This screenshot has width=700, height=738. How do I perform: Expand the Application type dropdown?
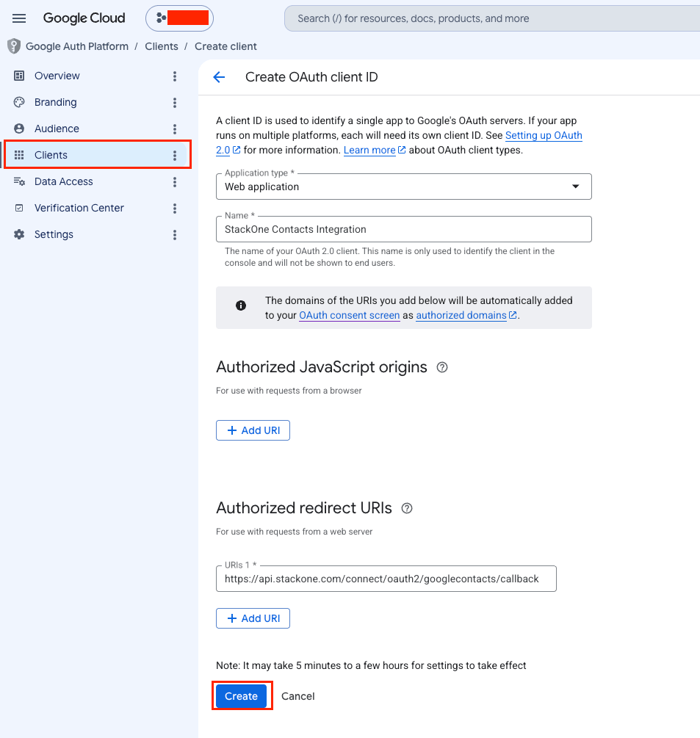pyautogui.click(x=403, y=187)
